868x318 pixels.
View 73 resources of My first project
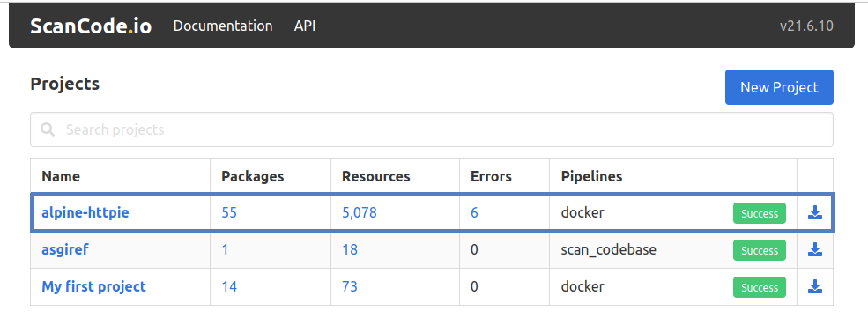click(350, 286)
